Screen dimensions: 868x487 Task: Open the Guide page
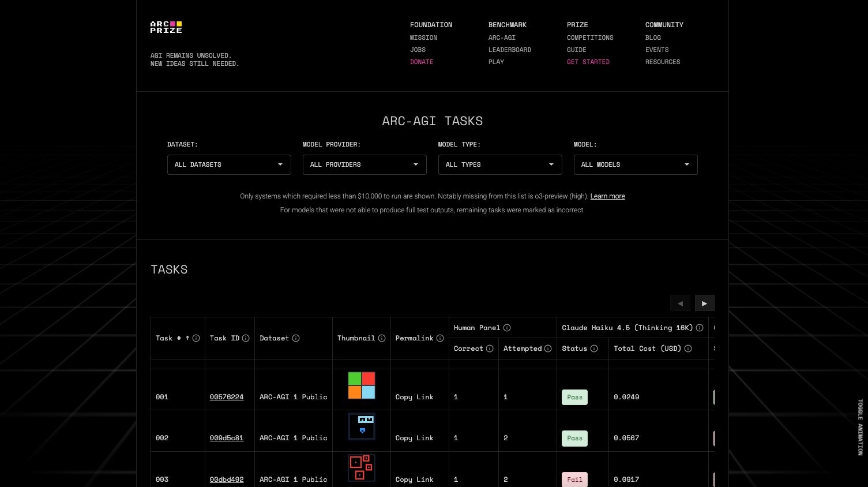tap(576, 50)
